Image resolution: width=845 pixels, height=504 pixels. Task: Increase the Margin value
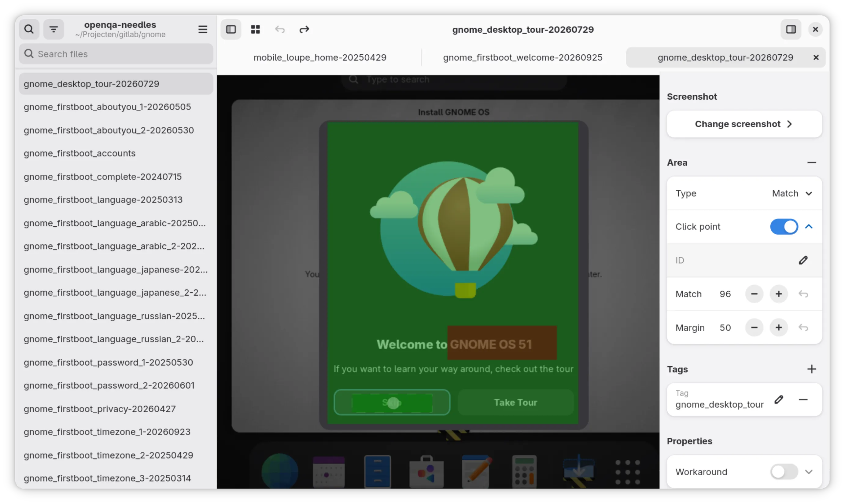(x=778, y=327)
